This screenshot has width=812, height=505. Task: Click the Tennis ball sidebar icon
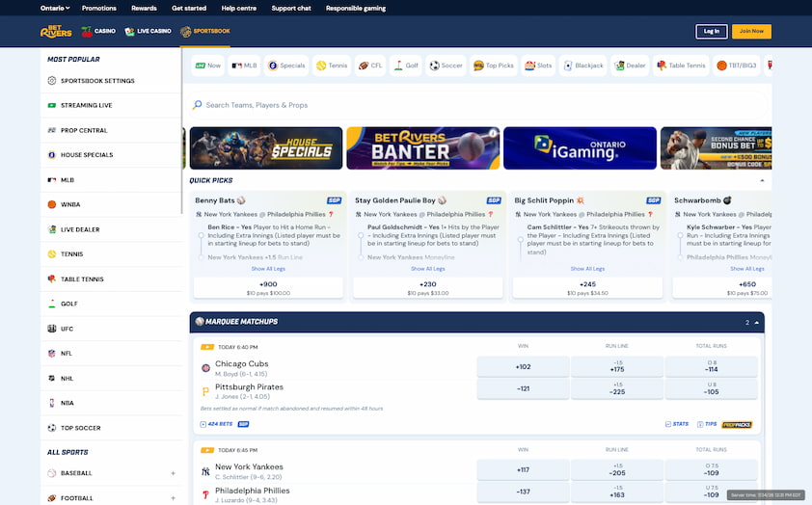pos(52,254)
